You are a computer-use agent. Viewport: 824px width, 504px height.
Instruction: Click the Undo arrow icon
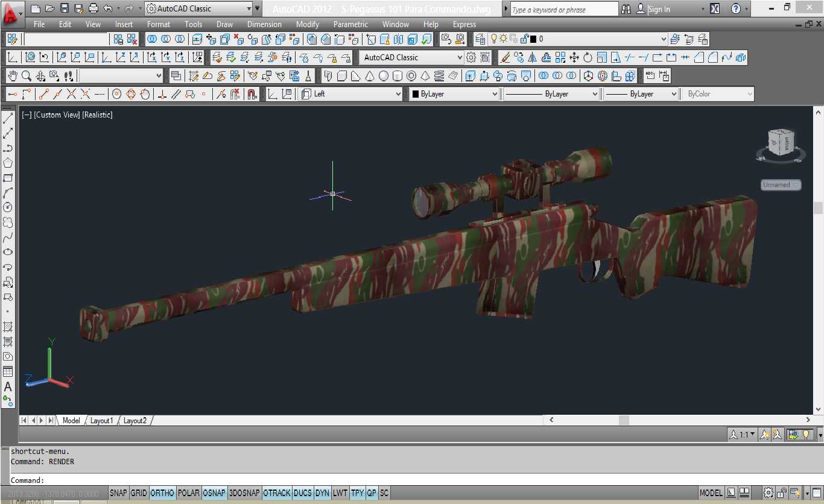point(107,8)
